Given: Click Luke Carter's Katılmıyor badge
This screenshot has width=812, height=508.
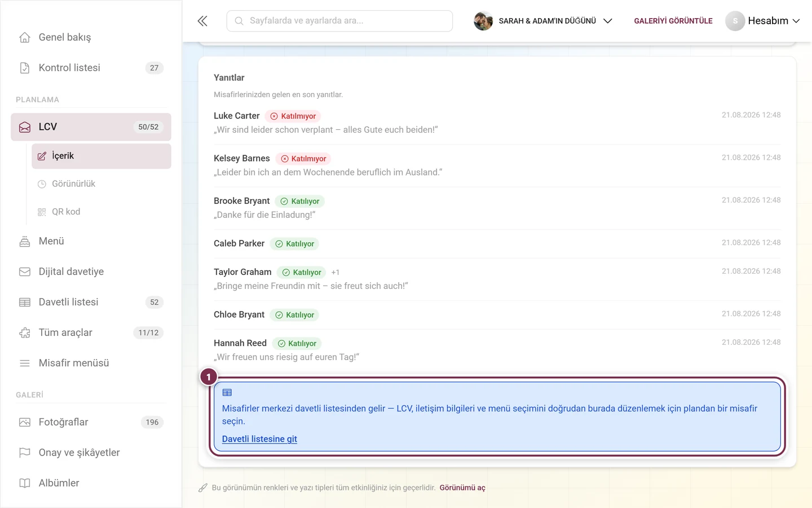Looking at the screenshot, I should tap(293, 116).
